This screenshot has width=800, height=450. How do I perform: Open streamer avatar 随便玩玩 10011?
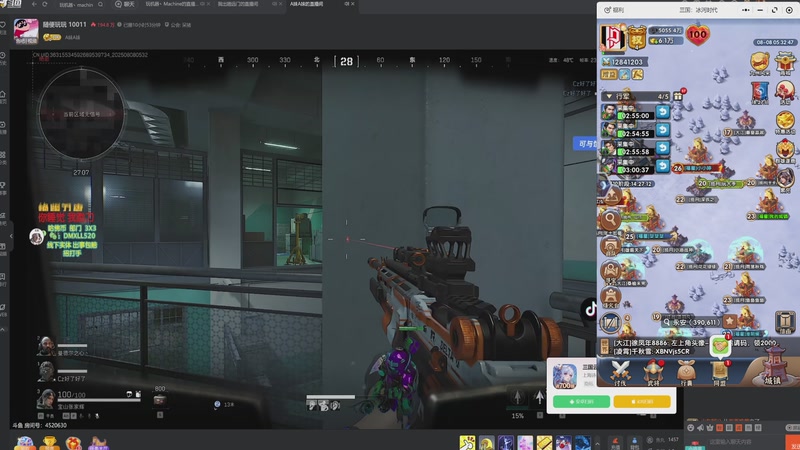pyautogui.click(x=26, y=31)
